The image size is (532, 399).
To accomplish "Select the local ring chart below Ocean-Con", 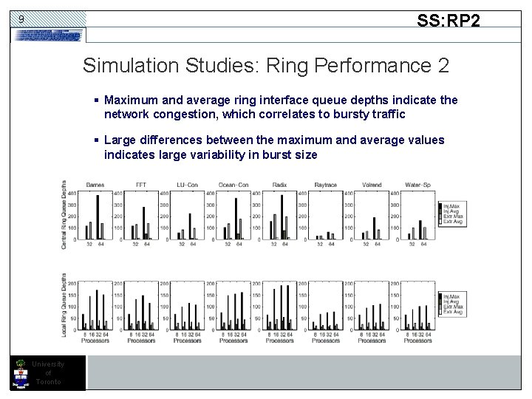I will pos(233,305).
